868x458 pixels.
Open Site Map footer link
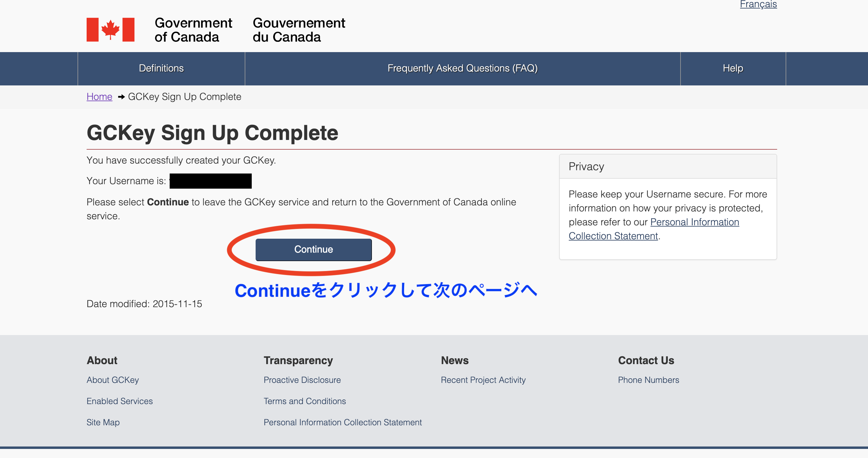point(103,422)
